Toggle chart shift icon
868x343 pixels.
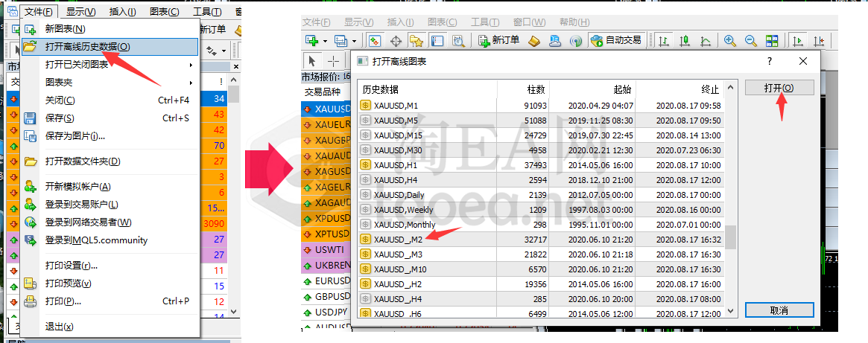point(819,40)
